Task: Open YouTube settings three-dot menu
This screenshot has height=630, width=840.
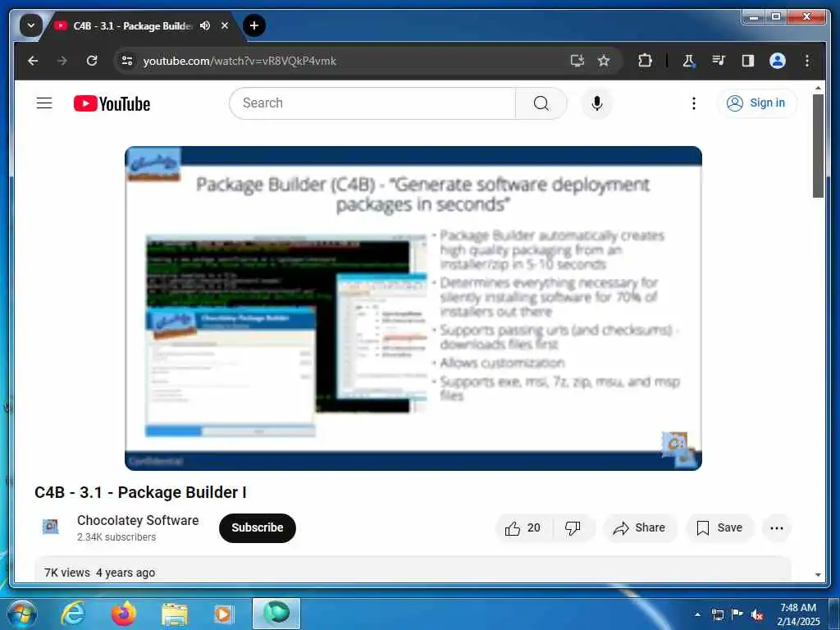Action: point(694,103)
